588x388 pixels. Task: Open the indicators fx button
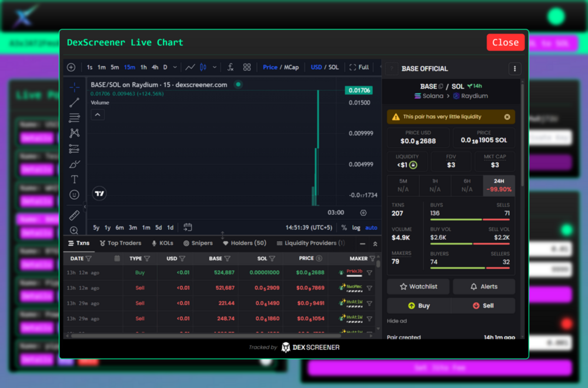[x=230, y=67]
